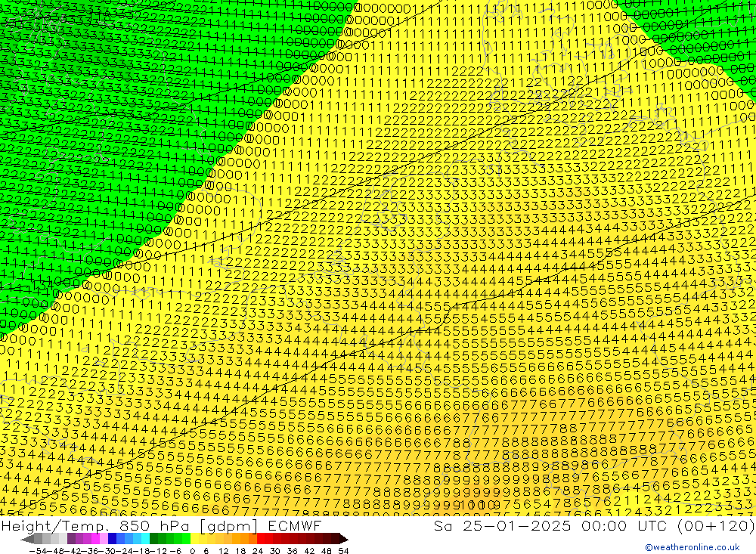Viewport: 756px width, 554px height.
Task: Click the '-6' legend scale label
Action: click(175, 551)
